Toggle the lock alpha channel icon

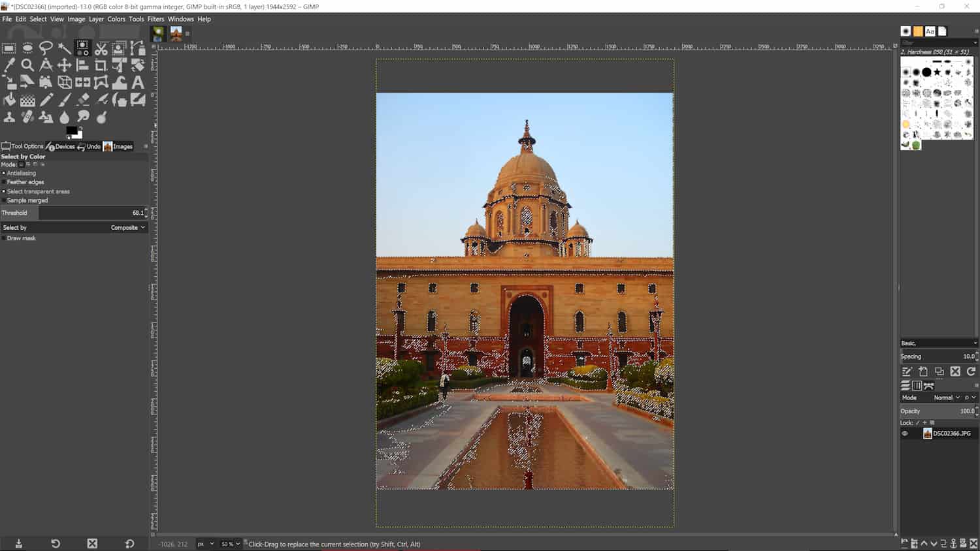tap(932, 422)
